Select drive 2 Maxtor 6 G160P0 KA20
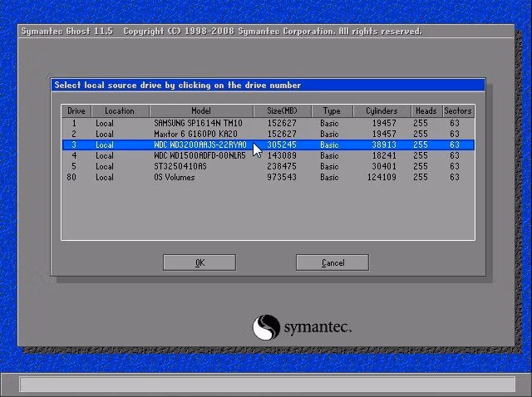 268,134
